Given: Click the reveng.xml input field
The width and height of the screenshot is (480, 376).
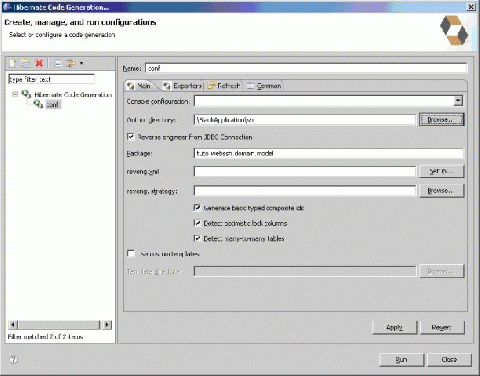Looking at the screenshot, I should [305, 171].
